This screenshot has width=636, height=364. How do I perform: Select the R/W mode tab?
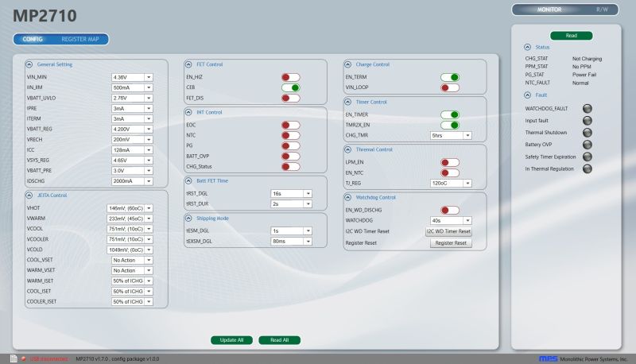point(602,10)
